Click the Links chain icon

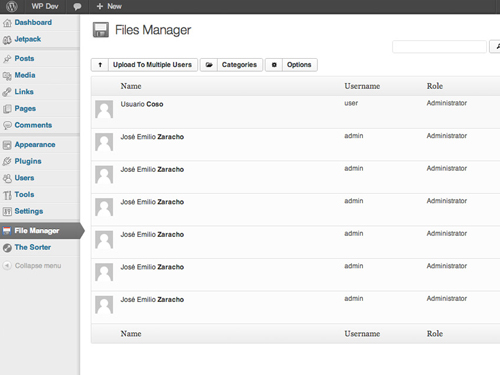7,92
